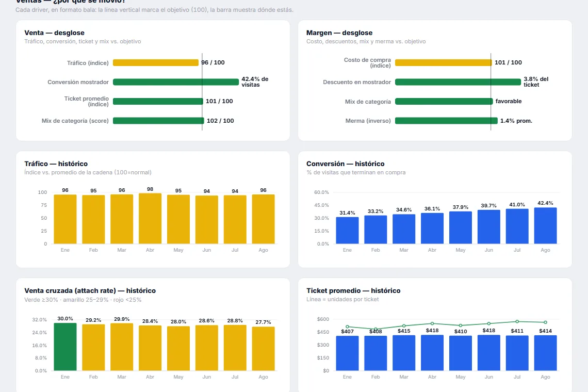Click the "Margen — desglose" card title
The image size is (588, 392).
tap(339, 32)
